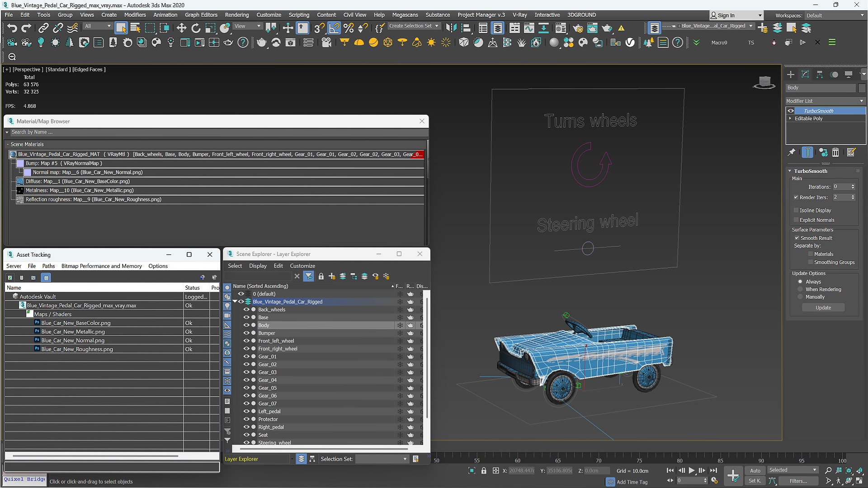Activate the Select and Scale tool
This screenshot has width=868, height=488.
tap(210, 28)
